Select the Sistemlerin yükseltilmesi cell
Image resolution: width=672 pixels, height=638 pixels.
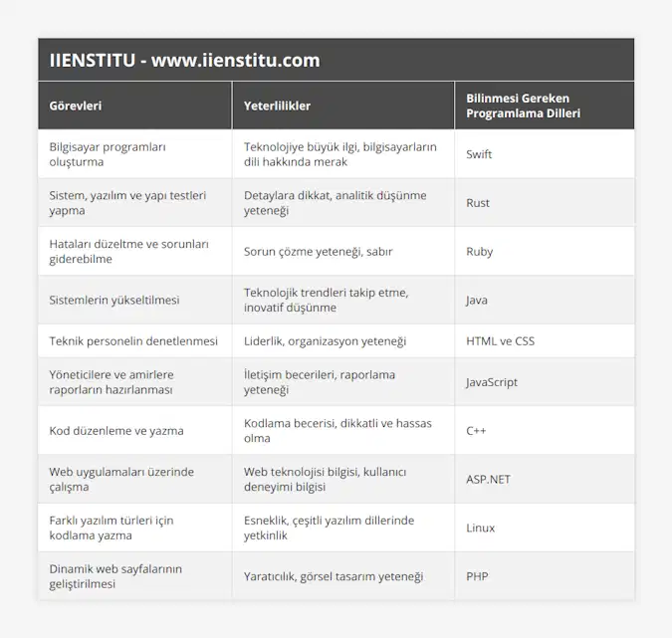coord(114,300)
